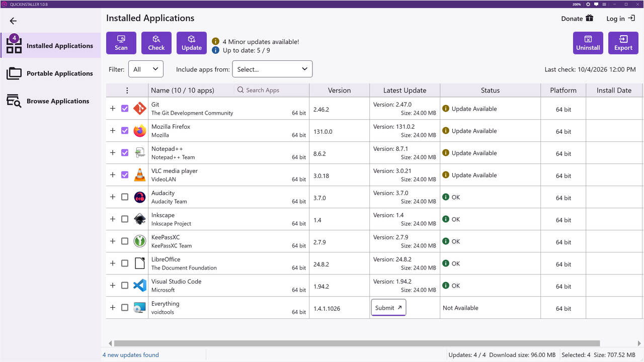
Task: Click the LibreOffice document icon
Action: tap(140, 263)
